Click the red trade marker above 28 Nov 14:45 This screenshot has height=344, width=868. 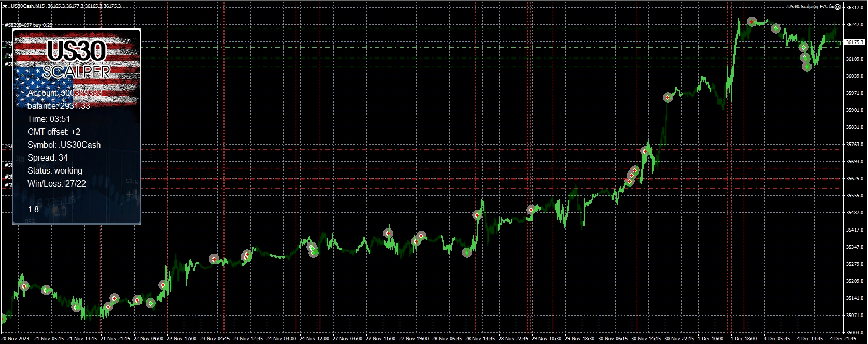pos(477,215)
